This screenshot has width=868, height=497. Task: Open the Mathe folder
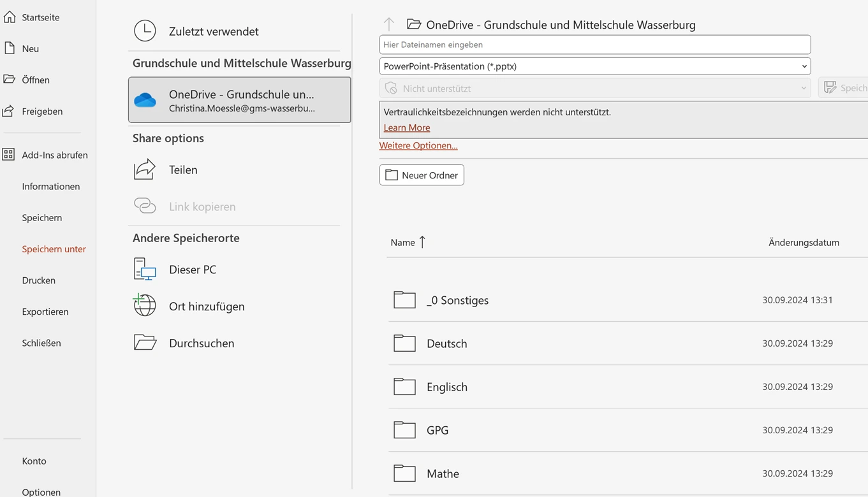coord(443,473)
